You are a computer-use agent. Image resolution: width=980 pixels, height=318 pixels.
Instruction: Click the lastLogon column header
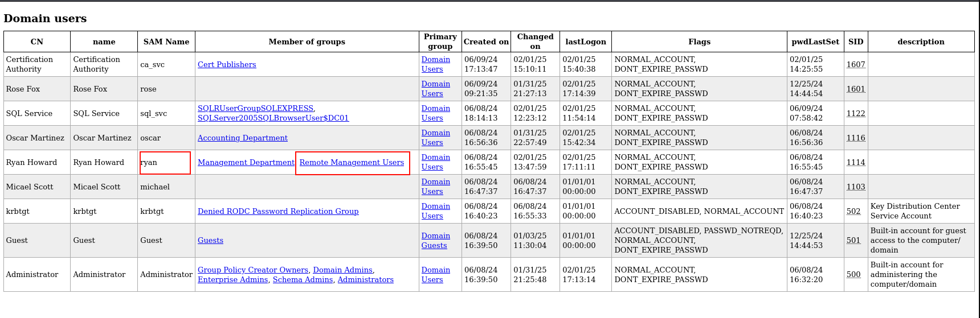pos(585,42)
